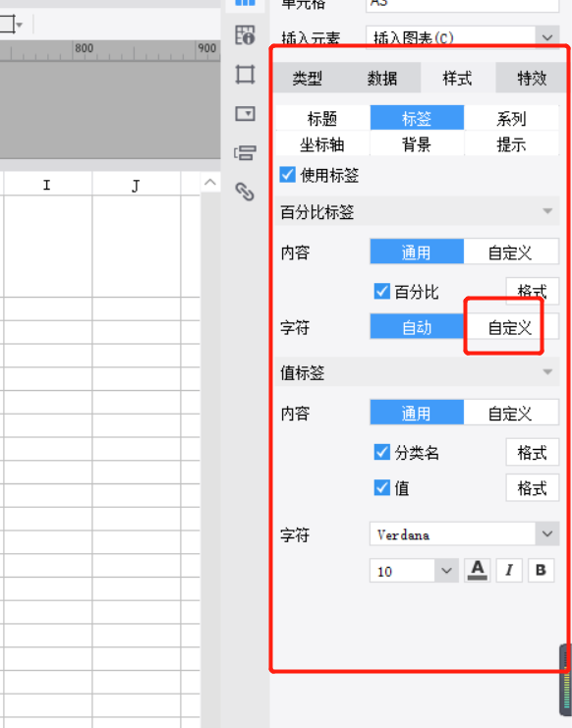Select the 标签 style section
This screenshot has height=728, width=572.
417,119
